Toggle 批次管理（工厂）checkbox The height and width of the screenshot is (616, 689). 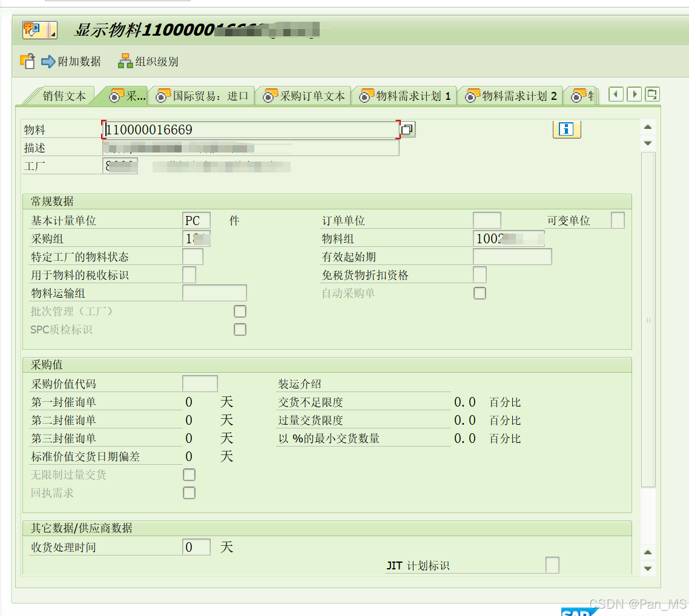coord(240,311)
